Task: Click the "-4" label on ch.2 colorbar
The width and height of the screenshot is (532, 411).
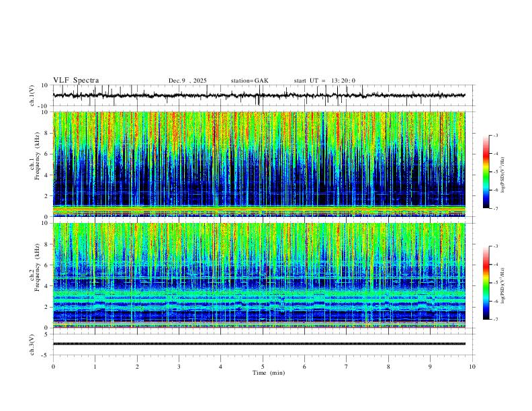Action: click(x=495, y=265)
